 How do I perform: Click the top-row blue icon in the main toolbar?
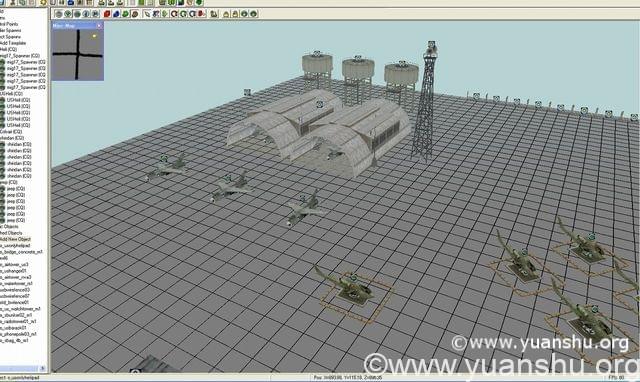coord(71,2)
